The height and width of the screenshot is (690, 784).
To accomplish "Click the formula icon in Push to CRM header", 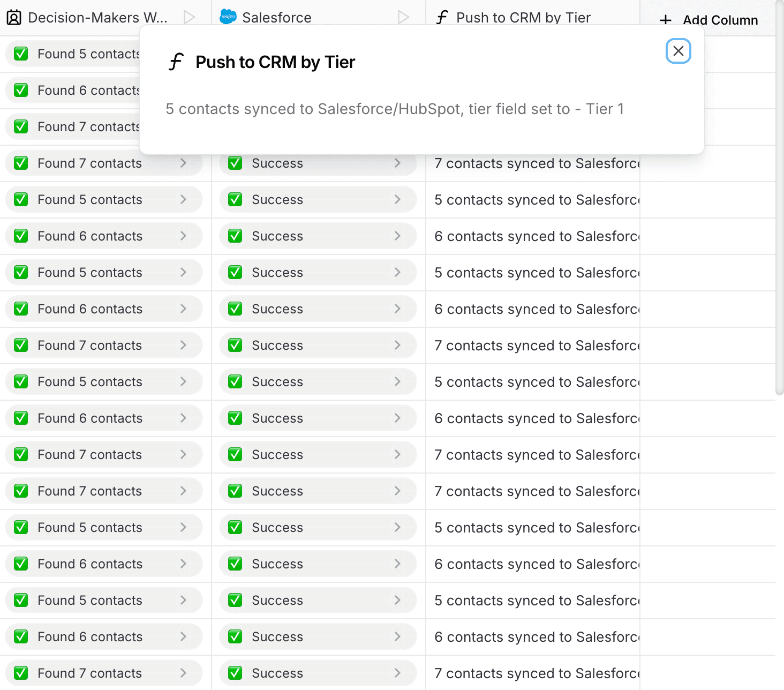I will coord(442,18).
